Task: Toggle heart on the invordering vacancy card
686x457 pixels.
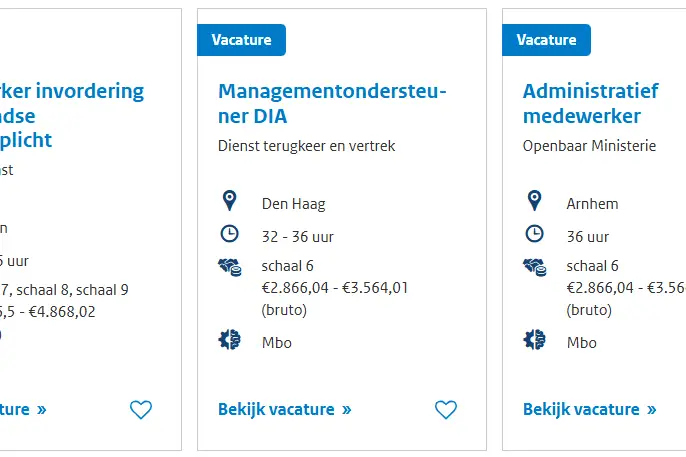Action: [x=141, y=410]
